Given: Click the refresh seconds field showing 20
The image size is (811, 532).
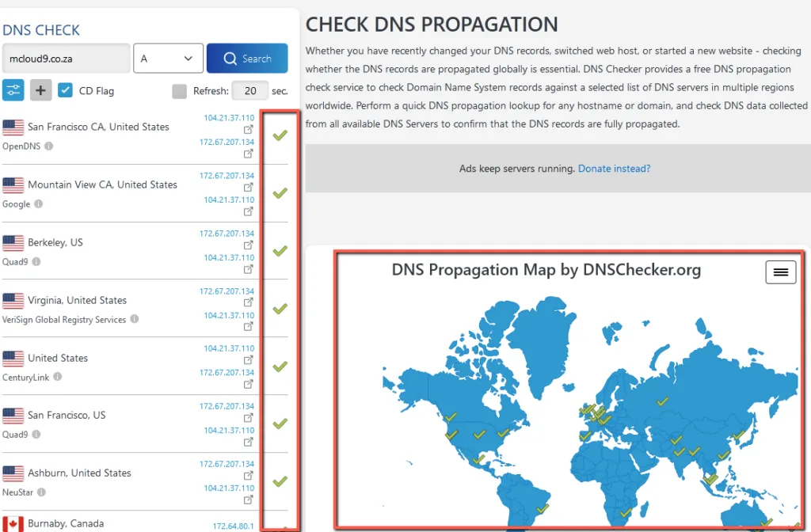Looking at the screenshot, I should coord(249,91).
